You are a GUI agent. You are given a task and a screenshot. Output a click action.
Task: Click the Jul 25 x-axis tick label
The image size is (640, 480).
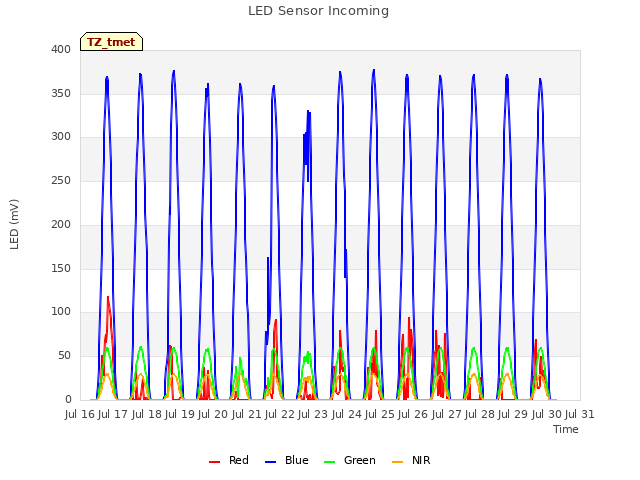click(380, 414)
